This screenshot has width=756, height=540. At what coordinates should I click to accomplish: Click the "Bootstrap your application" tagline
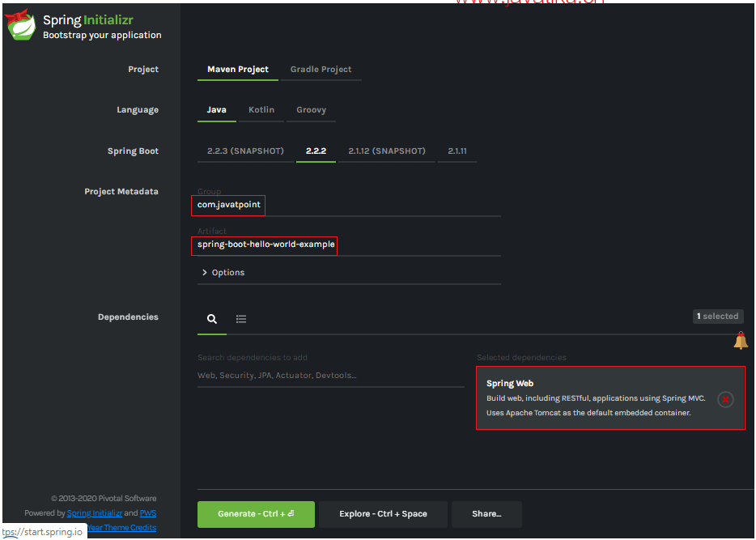[x=102, y=35]
